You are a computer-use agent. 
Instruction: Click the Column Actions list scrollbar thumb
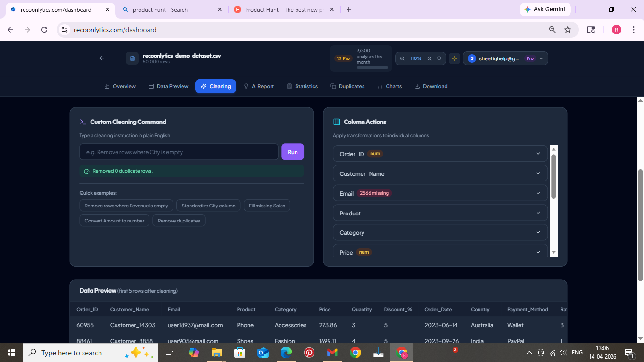(x=553, y=176)
